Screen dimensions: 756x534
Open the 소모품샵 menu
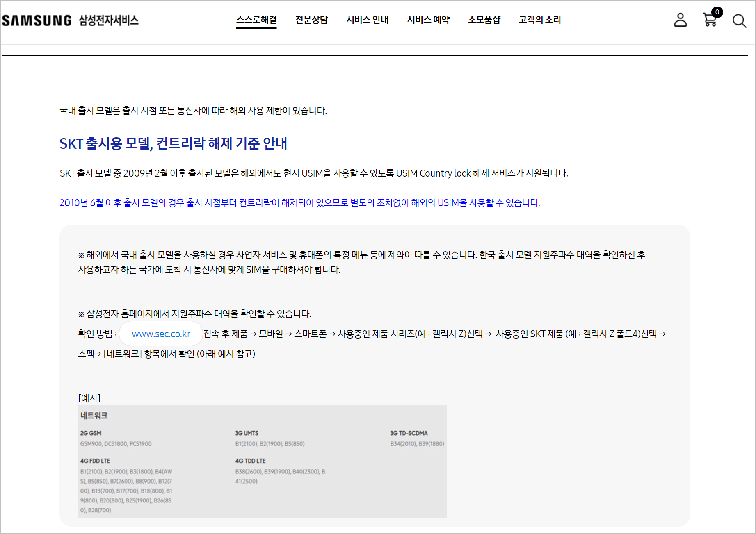click(484, 20)
